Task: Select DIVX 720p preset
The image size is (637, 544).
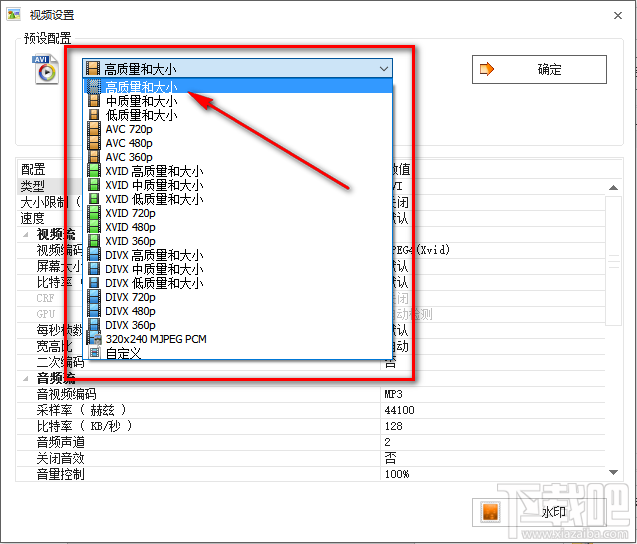Action: 238,297
